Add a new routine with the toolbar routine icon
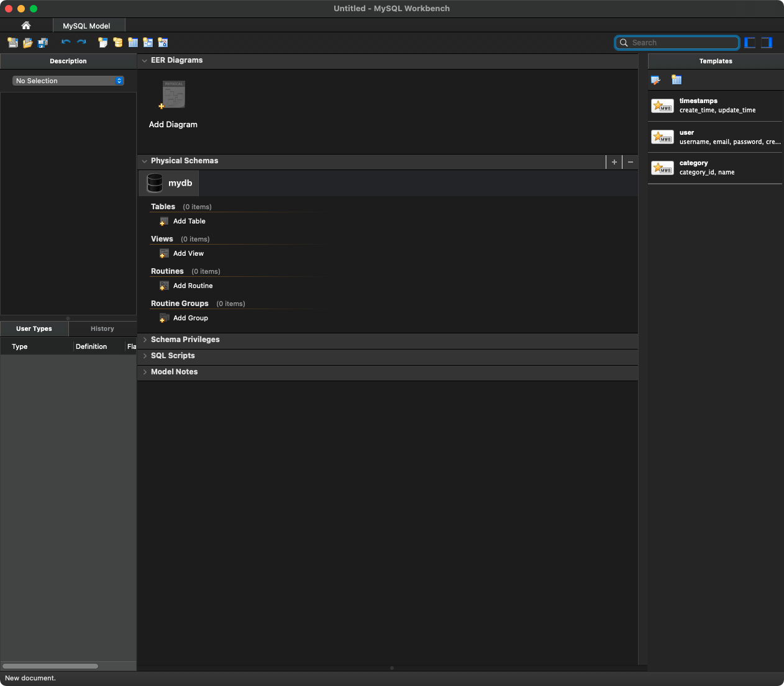Screen dimensions: 784x686 coord(163,43)
